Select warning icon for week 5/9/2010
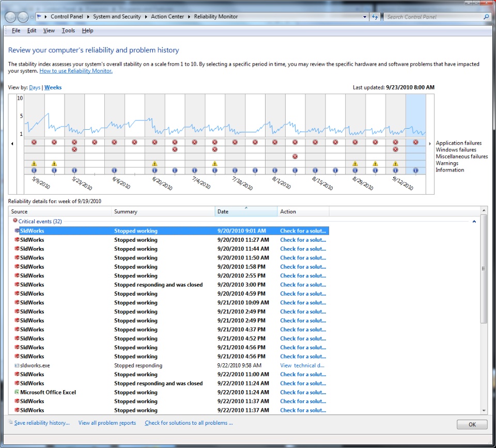Image resolution: width=496 pixels, height=448 pixels. pos(34,164)
